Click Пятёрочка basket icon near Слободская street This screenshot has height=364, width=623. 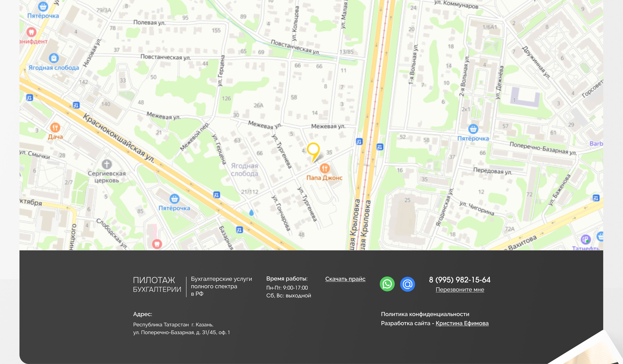174,199
